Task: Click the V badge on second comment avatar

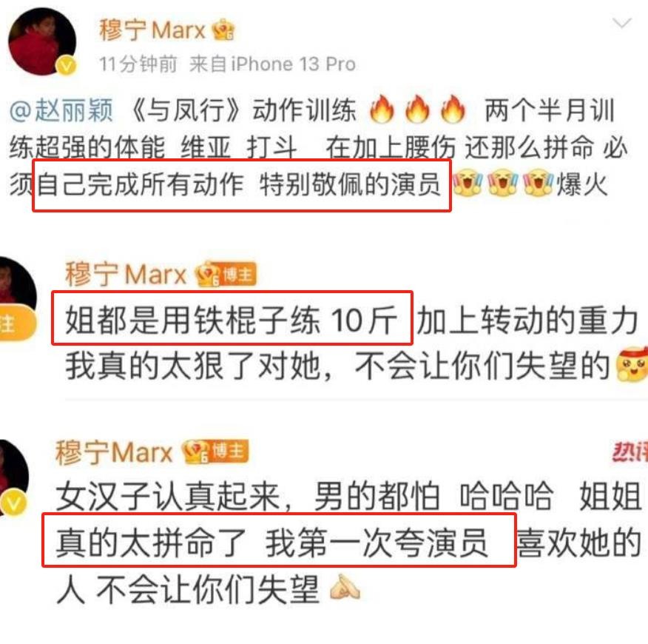Action: click(13, 503)
